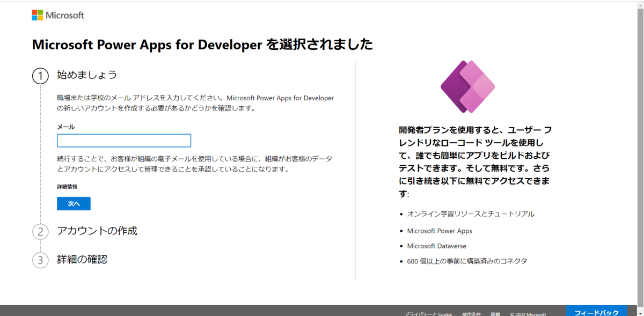Click the step 3 numbered circle

(40, 259)
